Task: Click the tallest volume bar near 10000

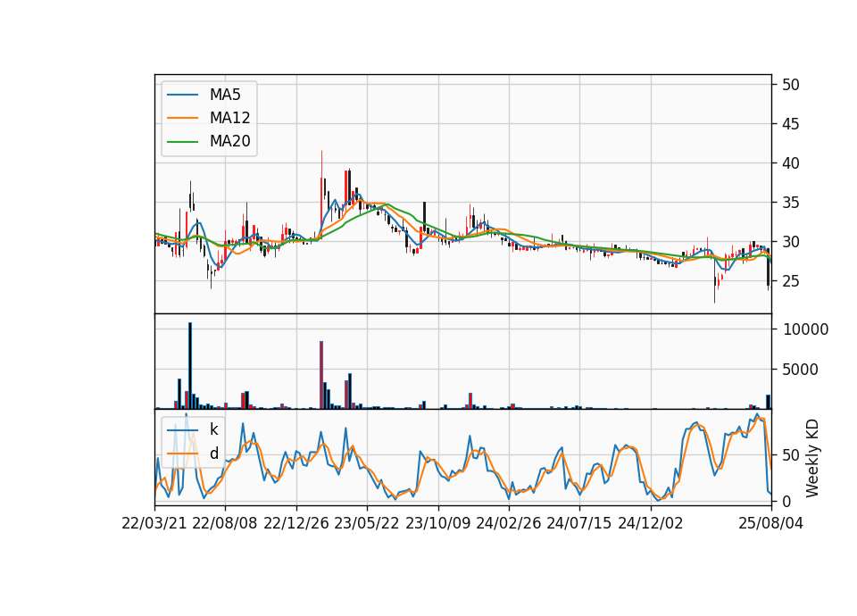Action: tap(190, 366)
